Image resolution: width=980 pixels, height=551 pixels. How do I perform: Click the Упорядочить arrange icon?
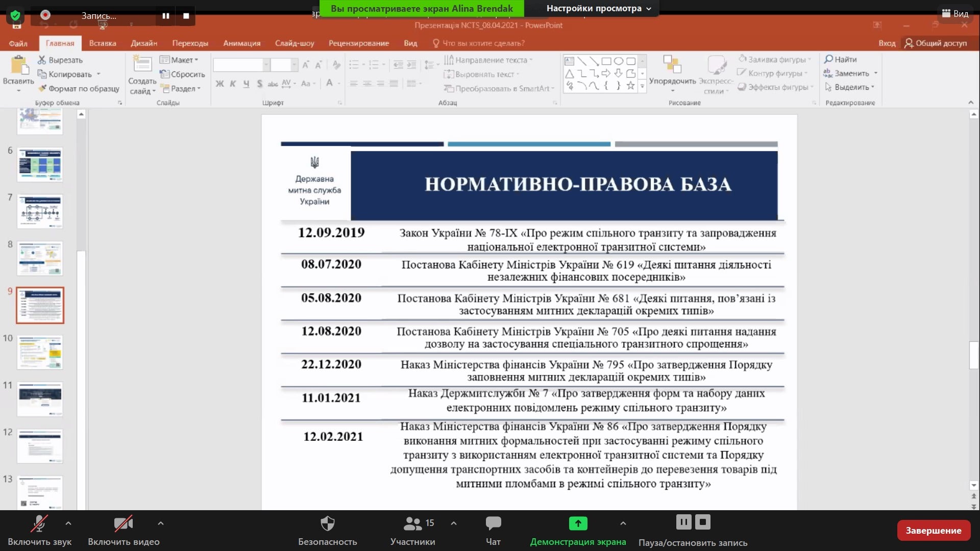(672, 65)
